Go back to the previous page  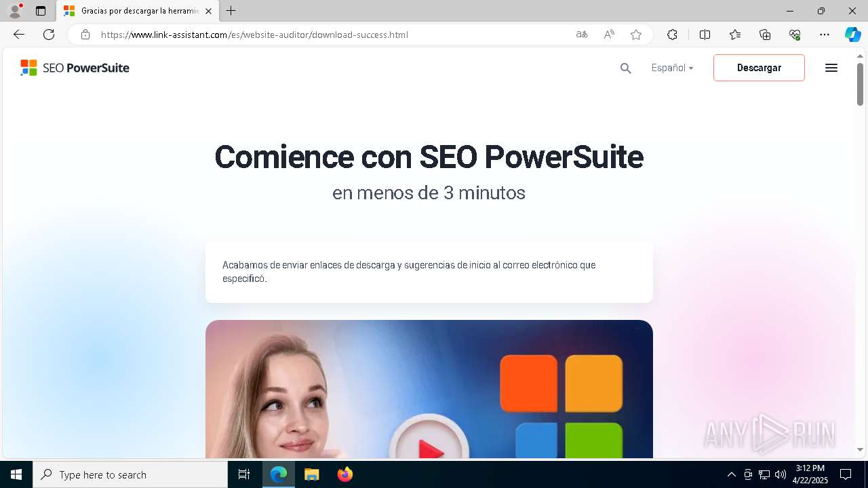(x=19, y=35)
